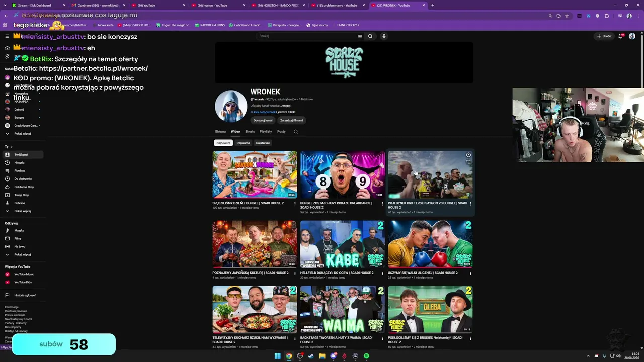Switch to 'problemmamy - YouTube' browser tab
The height and width of the screenshot is (362, 644).
coord(337,5)
